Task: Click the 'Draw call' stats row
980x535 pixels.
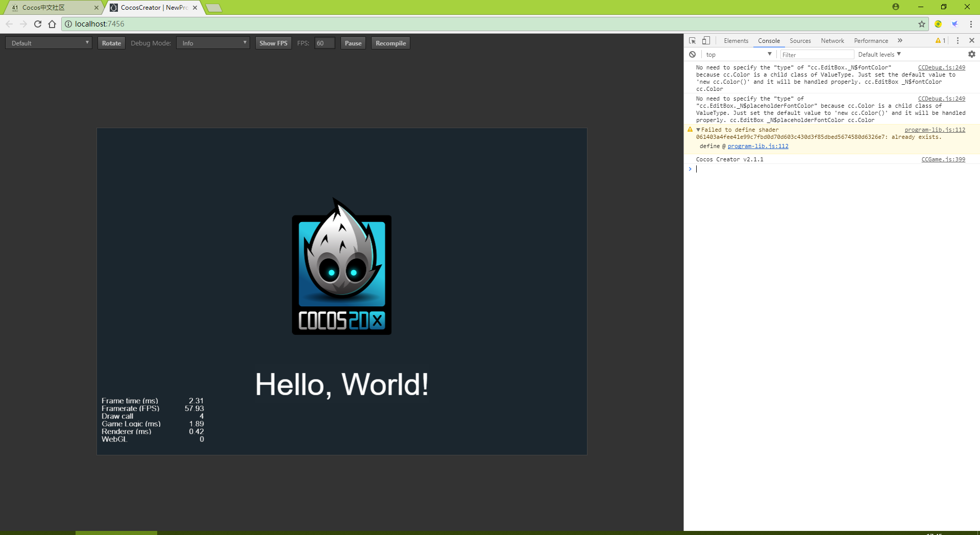Action: [153, 416]
